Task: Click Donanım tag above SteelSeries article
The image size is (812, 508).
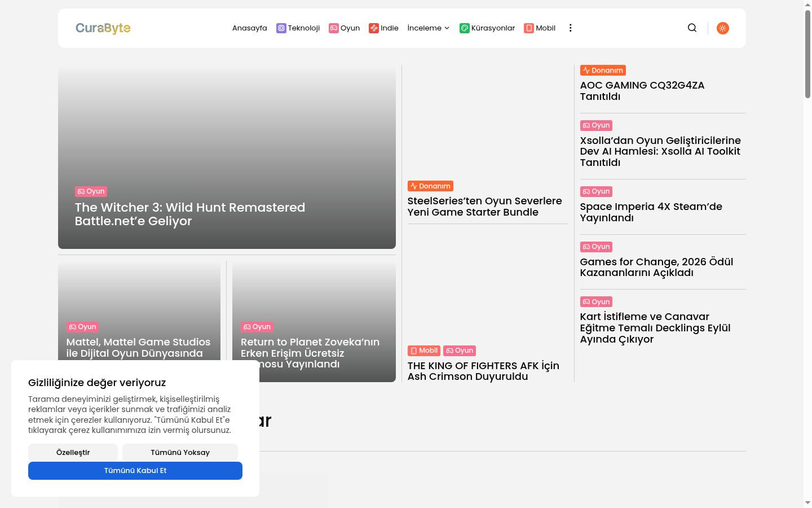Action: tap(430, 186)
